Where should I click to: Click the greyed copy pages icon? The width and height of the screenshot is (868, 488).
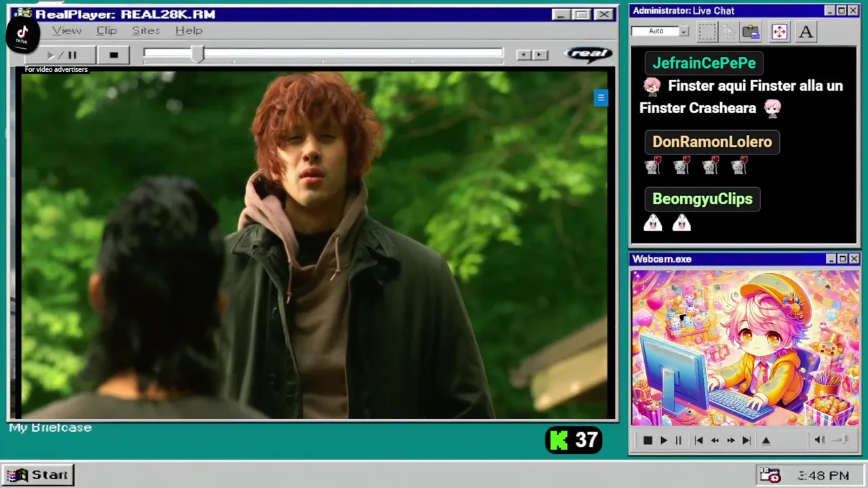(x=729, y=31)
